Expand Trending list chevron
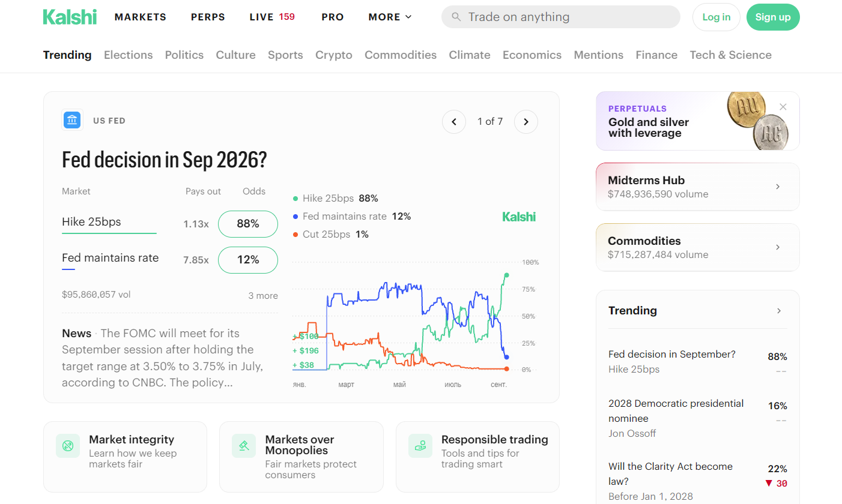 pos(779,311)
